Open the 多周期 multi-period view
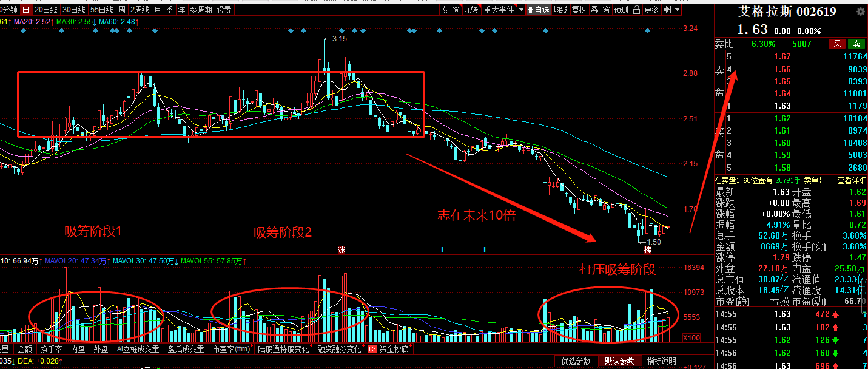Viewport: 868px width, 369px height. pyautogui.click(x=201, y=10)
